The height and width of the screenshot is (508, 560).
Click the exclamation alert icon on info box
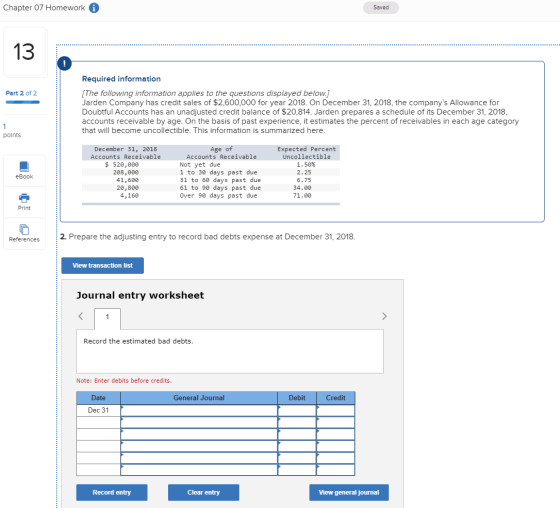[64, 64]
